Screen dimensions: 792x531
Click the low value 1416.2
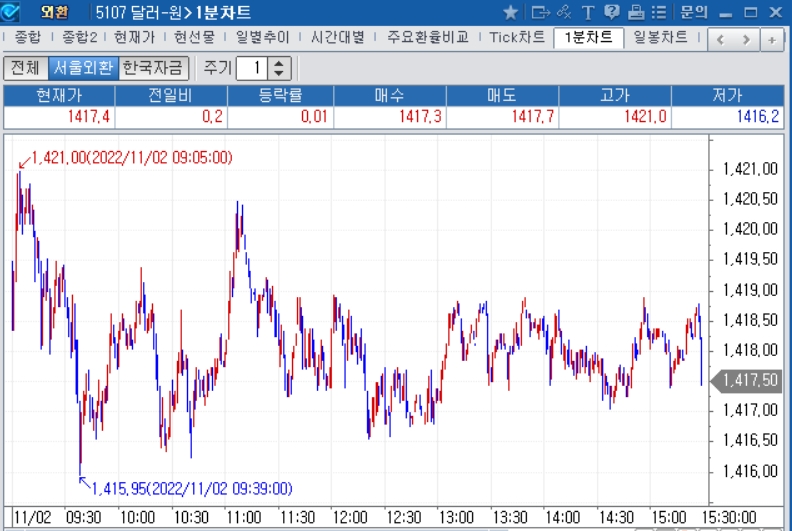point(758,117)
